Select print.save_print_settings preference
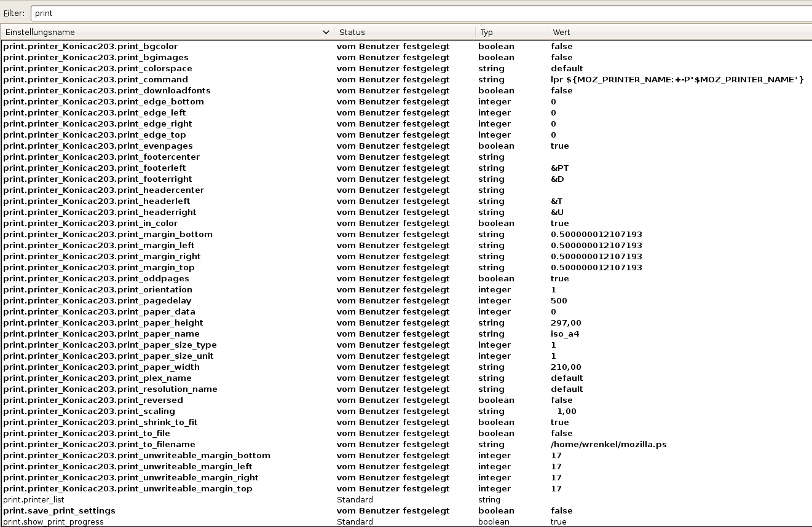812x527 pixels. point(59,511)
